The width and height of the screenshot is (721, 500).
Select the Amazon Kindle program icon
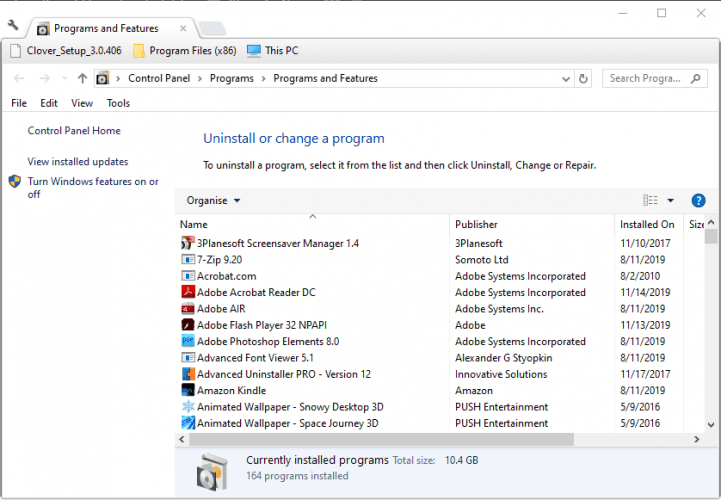[187, 390]
